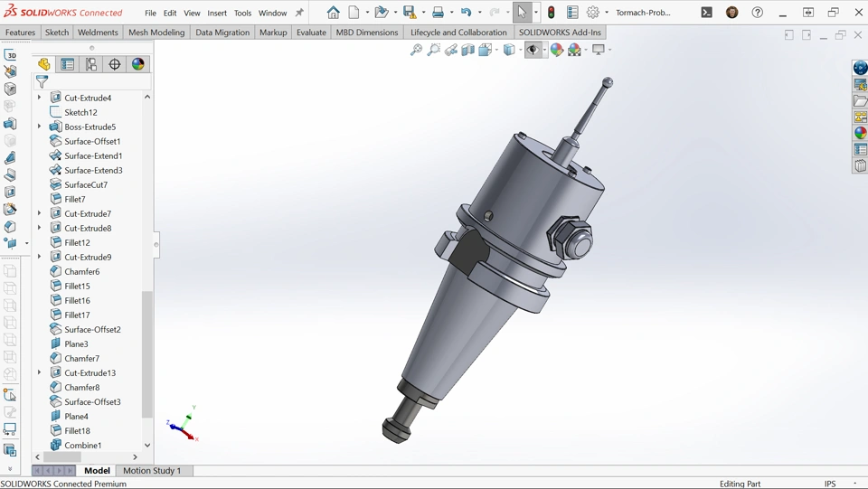Click the Home icon in the top toolbar
Screen dimensions: 868x489
click(334, 13)
